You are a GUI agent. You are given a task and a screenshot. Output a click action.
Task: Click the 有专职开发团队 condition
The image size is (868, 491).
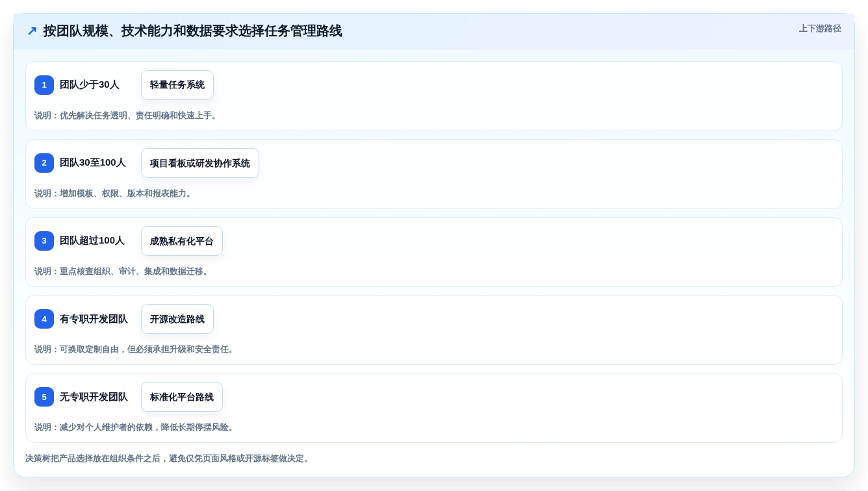click(x=94, y=319)
